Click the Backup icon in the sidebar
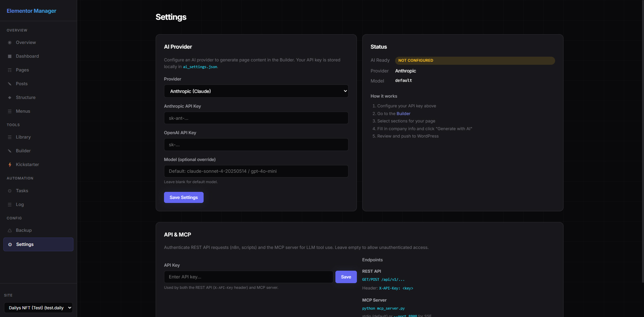 click(x=10, y=230)
